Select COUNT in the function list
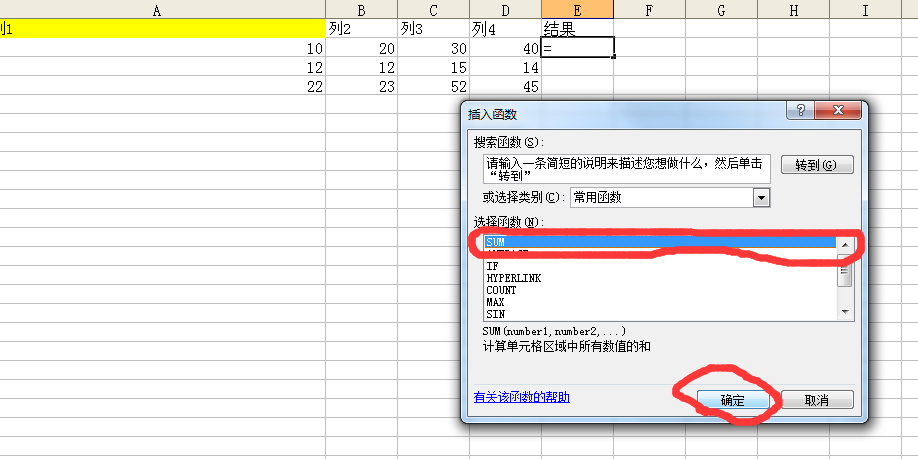 660,290
